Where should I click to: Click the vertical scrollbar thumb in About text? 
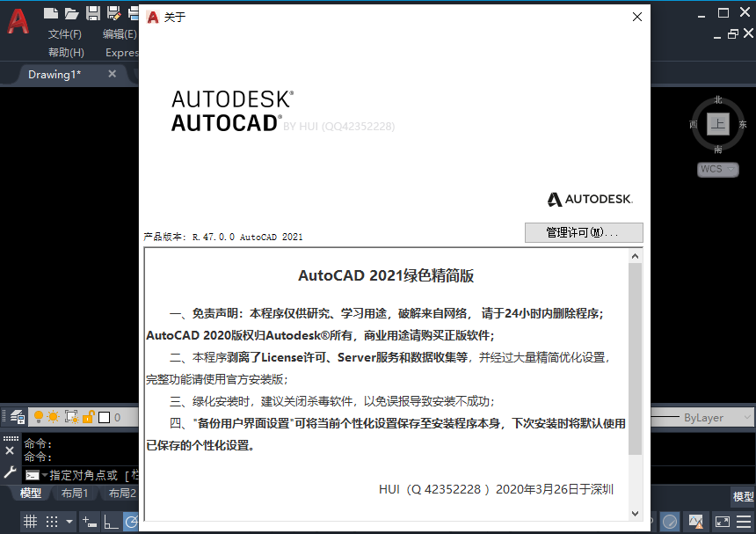click(635, 359)
